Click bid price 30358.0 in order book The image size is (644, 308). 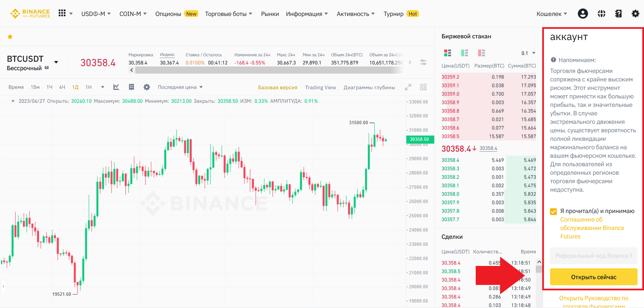click(x=450, y=194)
